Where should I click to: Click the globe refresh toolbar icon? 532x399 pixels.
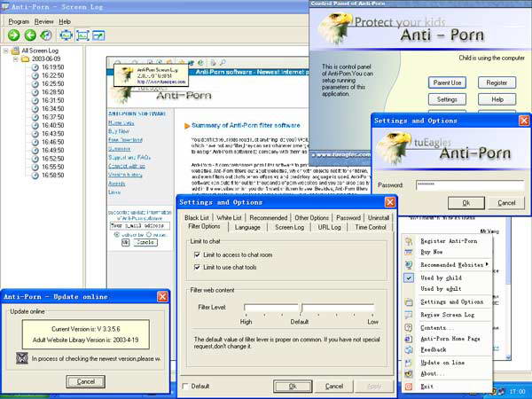click(46, 35)
